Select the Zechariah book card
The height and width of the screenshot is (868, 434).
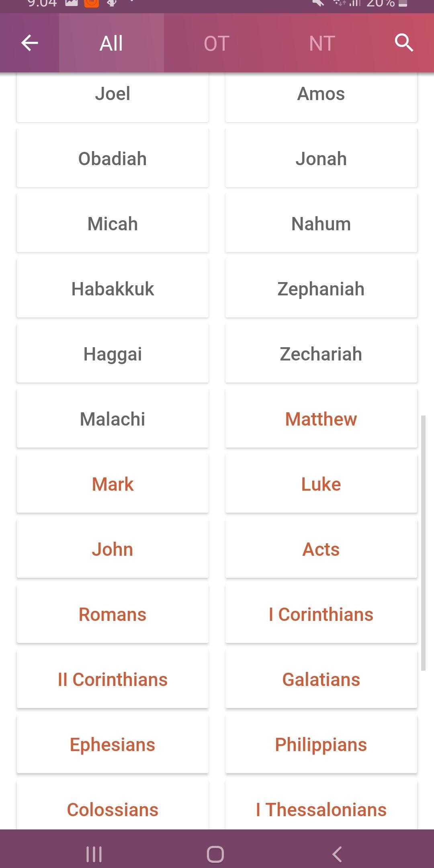click(x=321, y=354)
